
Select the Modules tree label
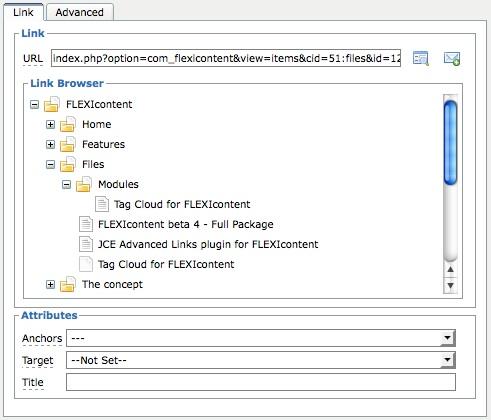coord(118,184)
